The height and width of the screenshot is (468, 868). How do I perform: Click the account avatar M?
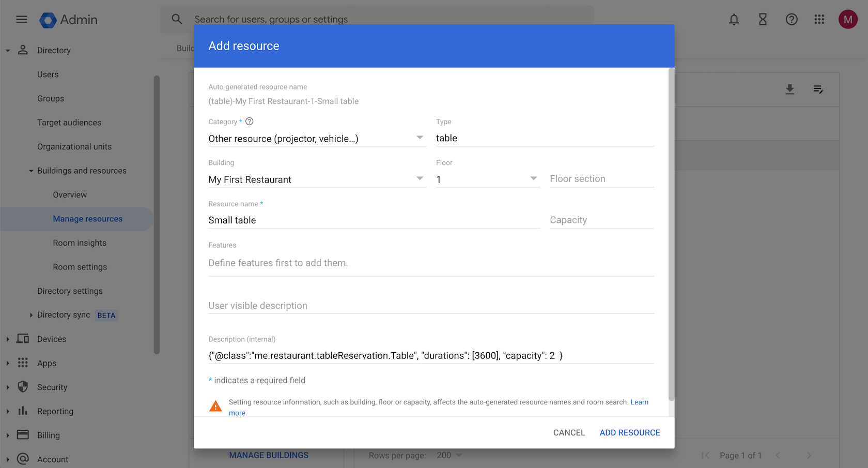pyautogui.click(x=847, y=20)
